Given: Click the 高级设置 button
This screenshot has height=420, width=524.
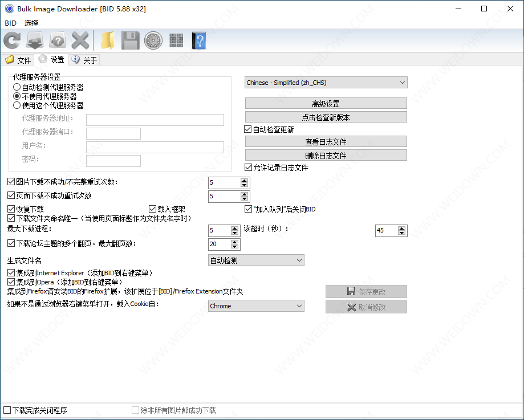Looking at the screenshot, I should (326, 104).
